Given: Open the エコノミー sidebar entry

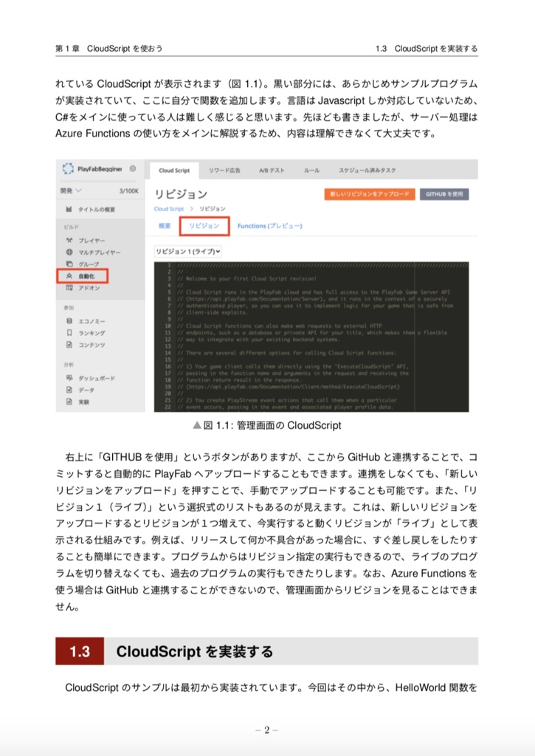Looking at the screenshot, I should point(92,321).
